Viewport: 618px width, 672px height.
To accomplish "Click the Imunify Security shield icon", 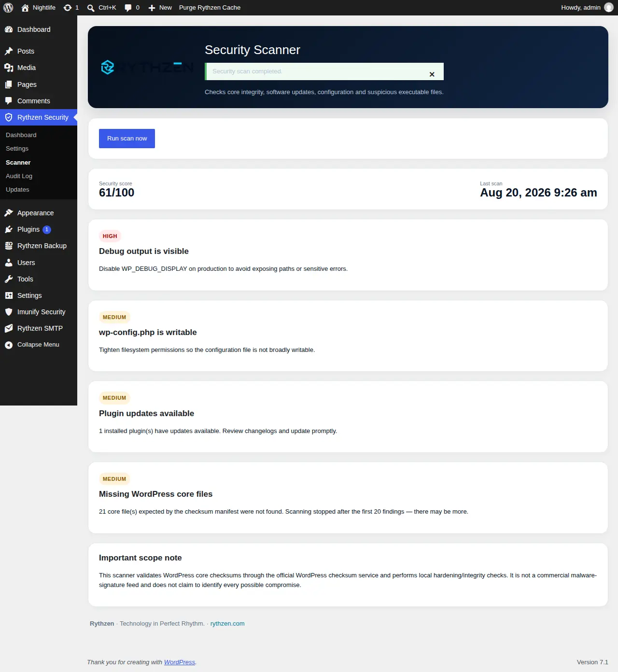I will click(x=9, y=312).
